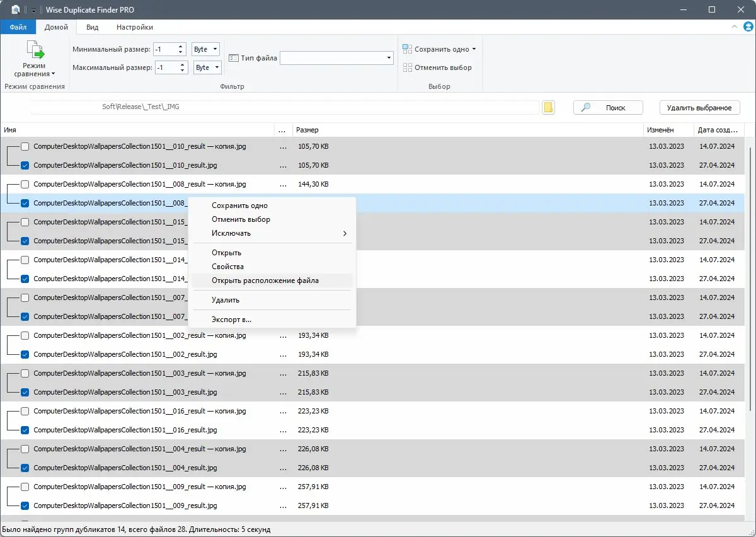The image size is (756, 537).
Task: Check the 004_result — копия.jpg checkbox
Action: pos(25,449)
